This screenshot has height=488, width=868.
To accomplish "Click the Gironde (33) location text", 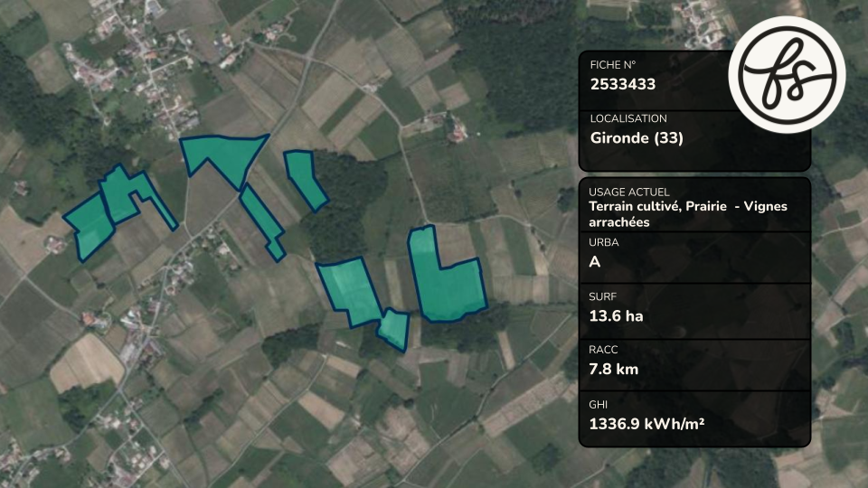I will click(637, 137).
